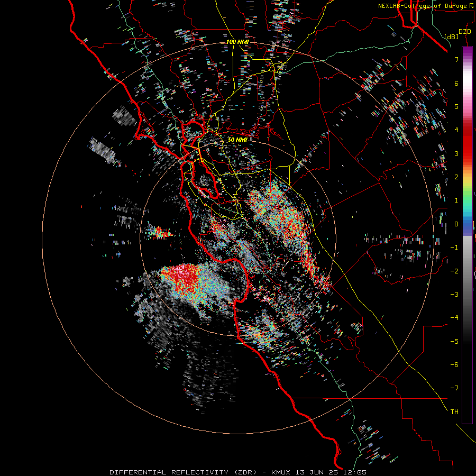Click the -5 value on the scale

(454, 341)
